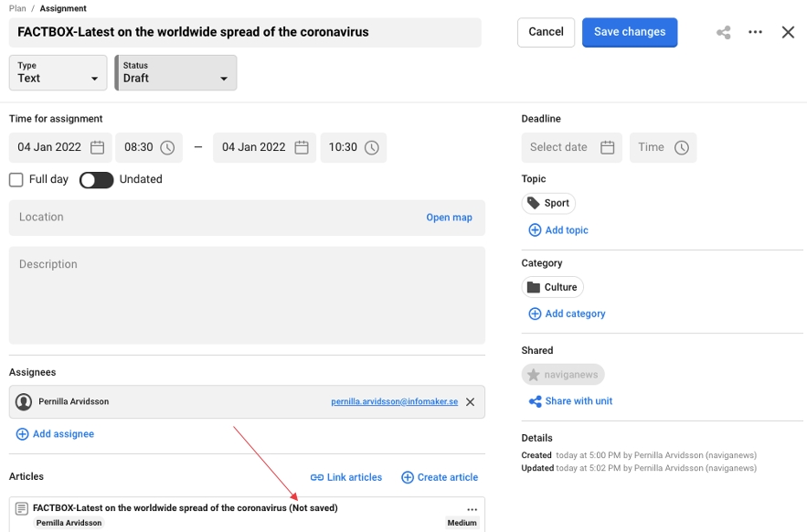Click clock icon beside 08:30 start time
The width and height of the screenshot is (807, 532).
[167, 147]
